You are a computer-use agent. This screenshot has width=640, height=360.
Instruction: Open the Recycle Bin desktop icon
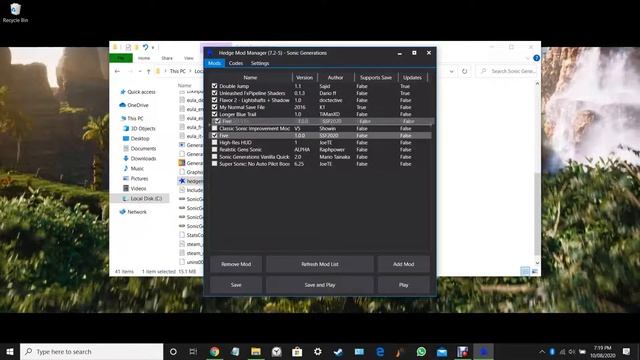tap(15, 13)
